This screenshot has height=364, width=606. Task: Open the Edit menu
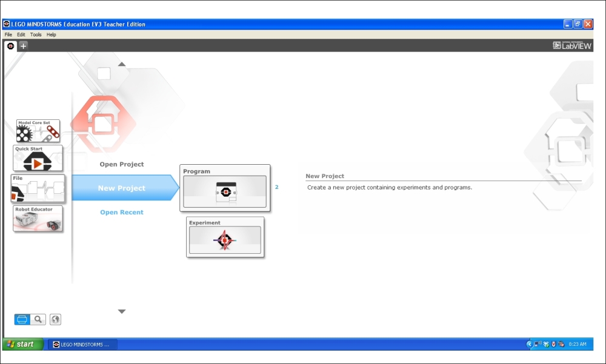tap(21, 35)
